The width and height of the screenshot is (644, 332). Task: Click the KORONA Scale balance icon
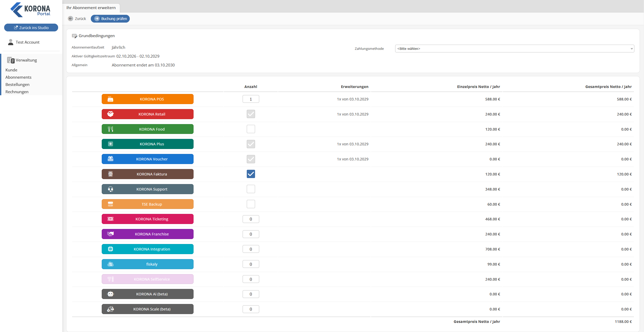point(110,309)
